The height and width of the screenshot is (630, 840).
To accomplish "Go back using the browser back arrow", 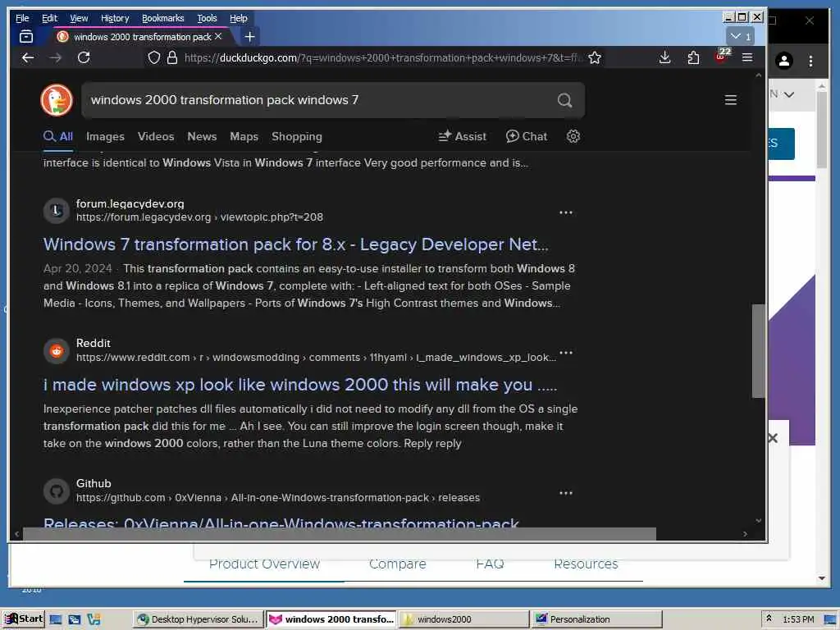I will point(28,57).
